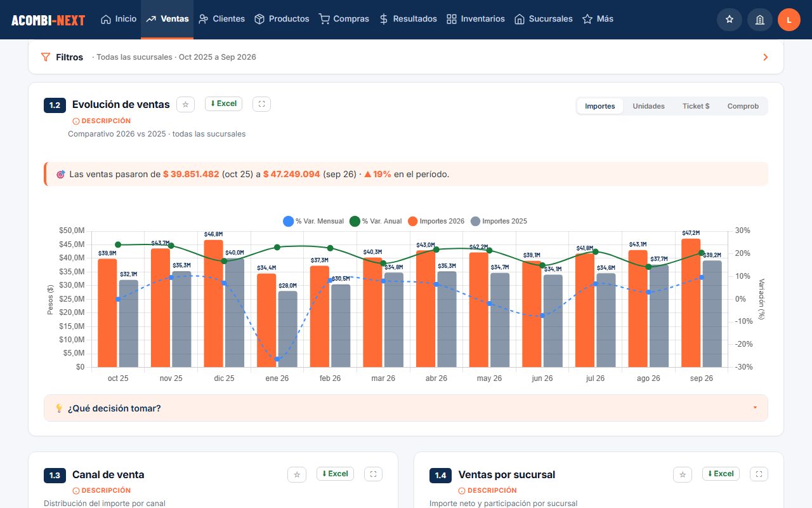Select the Importes view toggle
Screen dimensions: 812x508
click(x=600, y=106)
